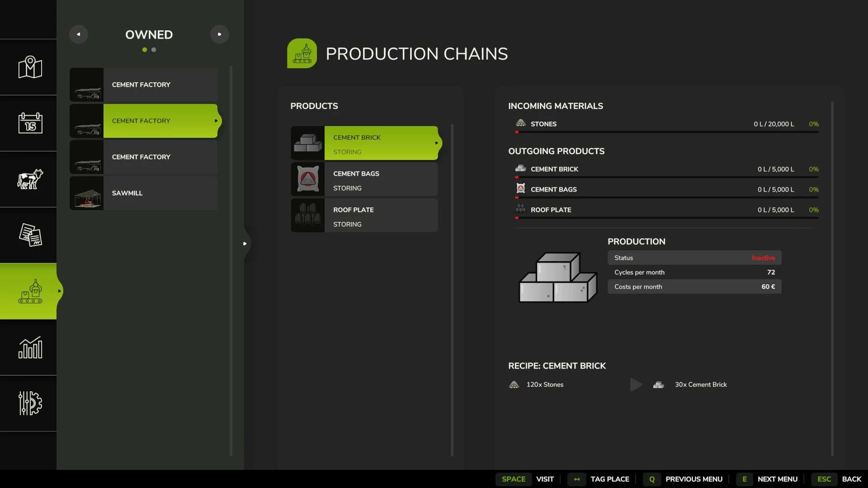
Task: Open the animals cow icon
Action: click(30, 179)
